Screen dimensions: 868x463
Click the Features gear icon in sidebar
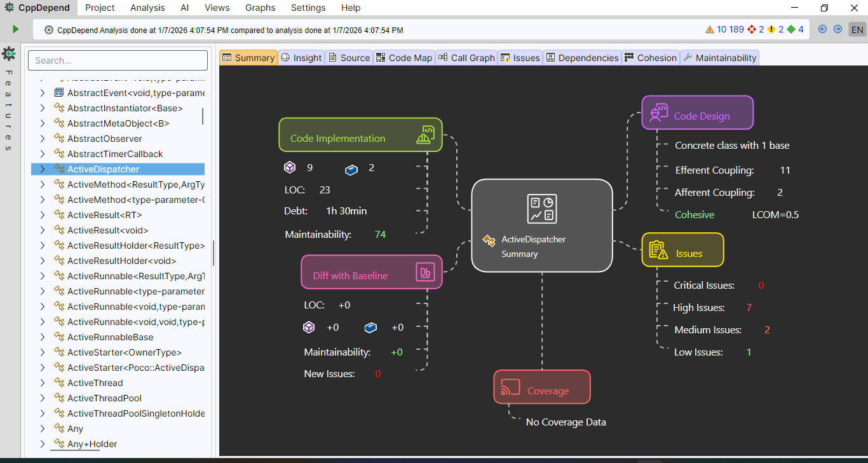[x=9, y=53]
